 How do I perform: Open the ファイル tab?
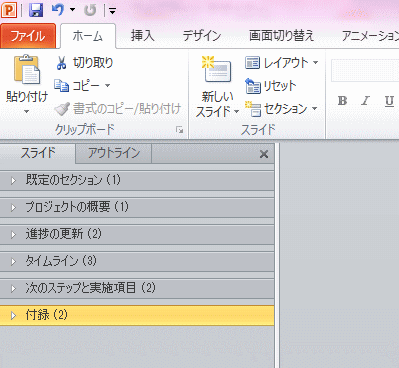28,36
